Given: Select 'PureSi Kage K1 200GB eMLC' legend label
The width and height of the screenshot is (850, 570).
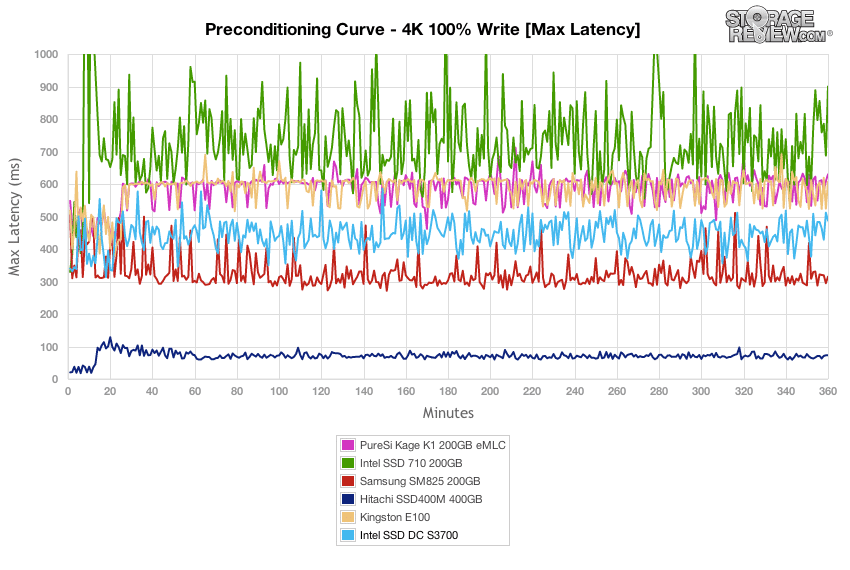Looking at the screenshot, I should [x=433, y=445].
